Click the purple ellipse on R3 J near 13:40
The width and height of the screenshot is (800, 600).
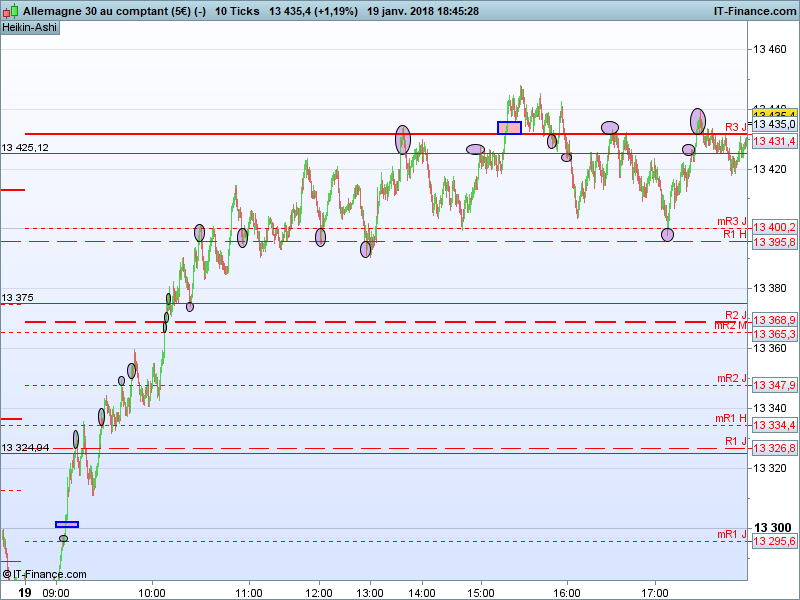click(403, 140)
